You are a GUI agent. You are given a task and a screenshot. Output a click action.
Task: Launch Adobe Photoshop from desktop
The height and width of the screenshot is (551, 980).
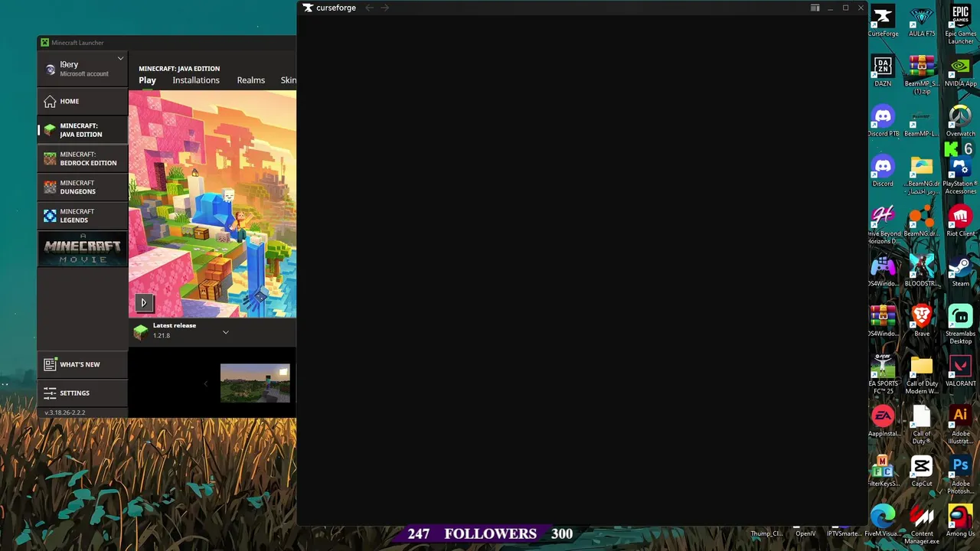coord(960,474)
